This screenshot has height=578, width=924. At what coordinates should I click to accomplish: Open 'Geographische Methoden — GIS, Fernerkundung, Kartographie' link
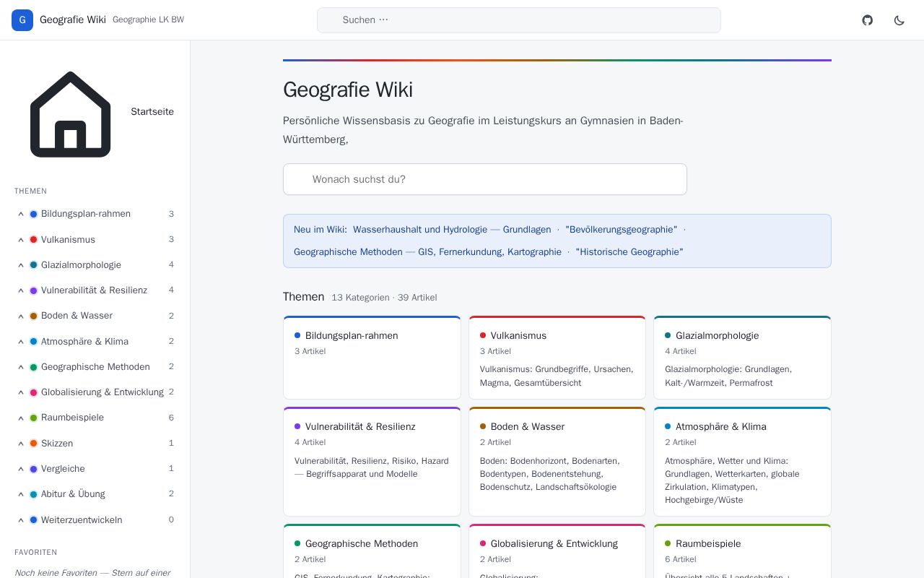(427, 252)
